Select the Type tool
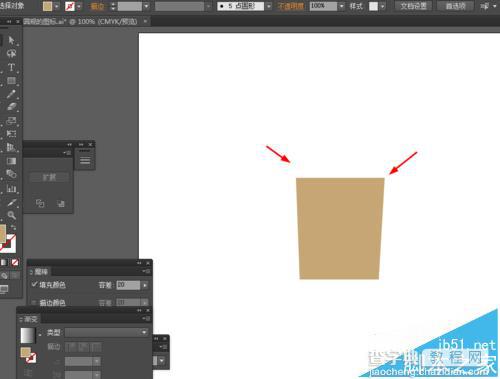The width and height of the screenshot is (500, 379). 11,67
